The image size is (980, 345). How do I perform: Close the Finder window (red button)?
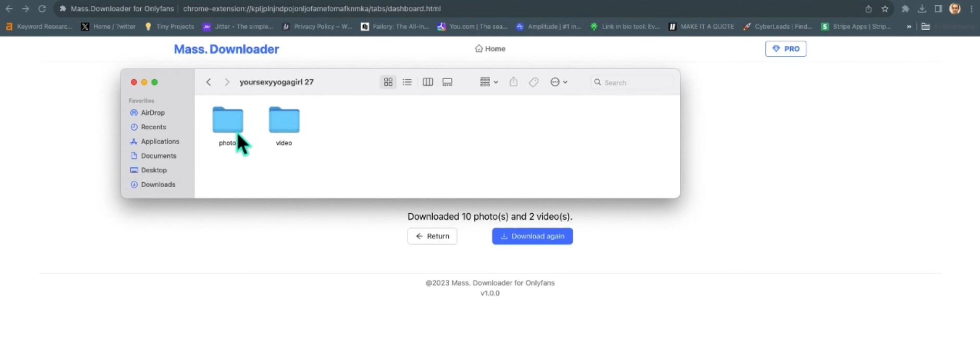point(134,82)
